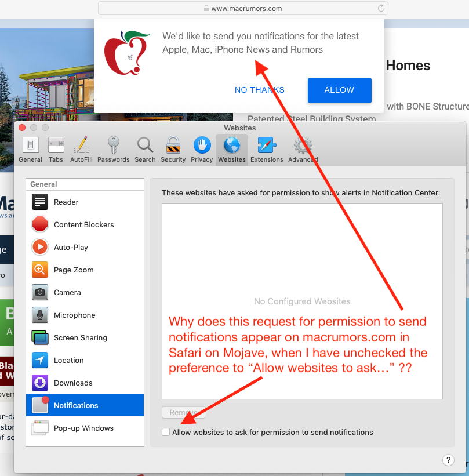Select Pop-up Windows in the sidebar

(85, 428)
